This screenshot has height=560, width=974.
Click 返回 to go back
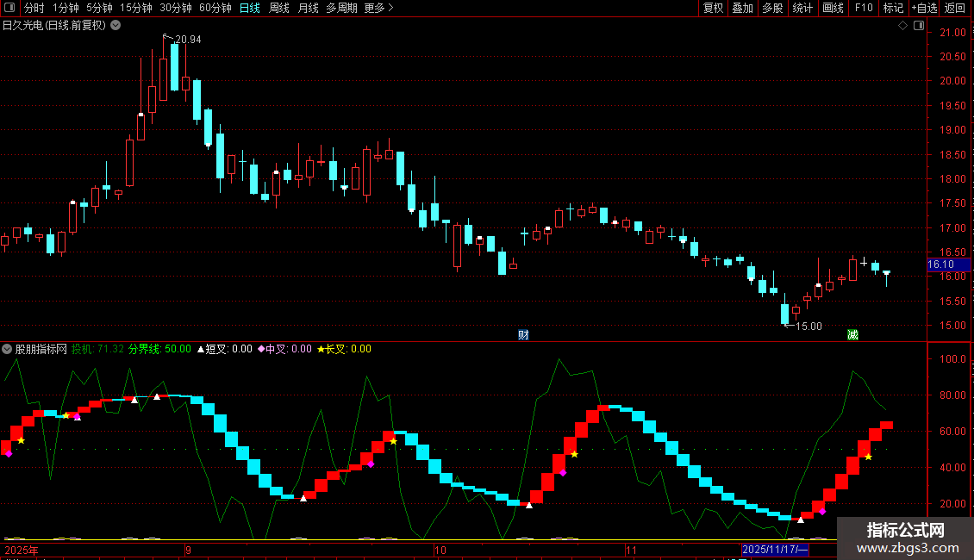pos(955,8)
